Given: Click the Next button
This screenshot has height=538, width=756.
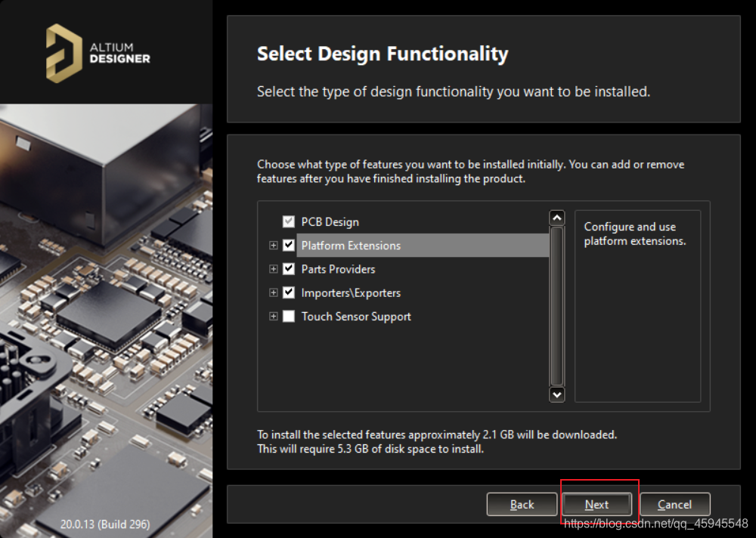Looking at the screenshot, I should [x=596, y=505].
